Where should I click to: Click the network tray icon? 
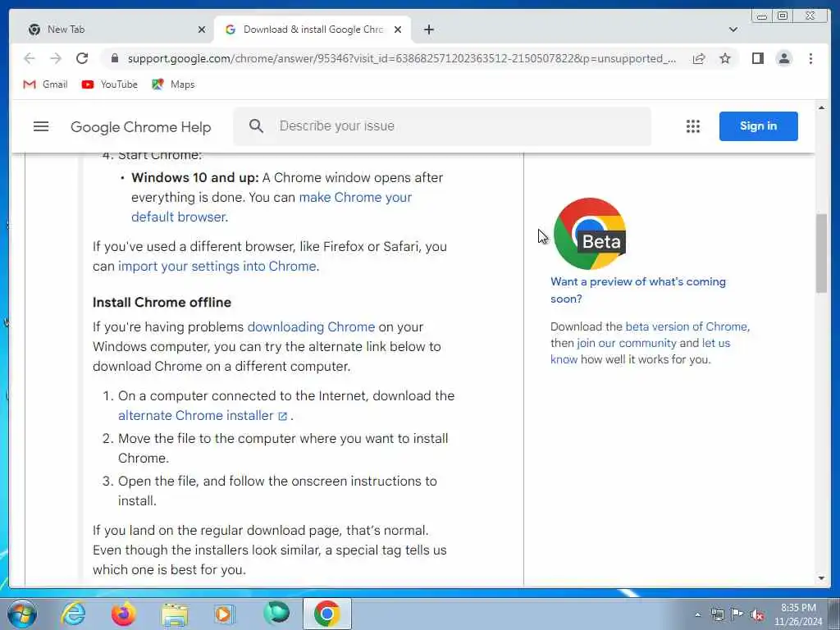[x=717, y=614]
